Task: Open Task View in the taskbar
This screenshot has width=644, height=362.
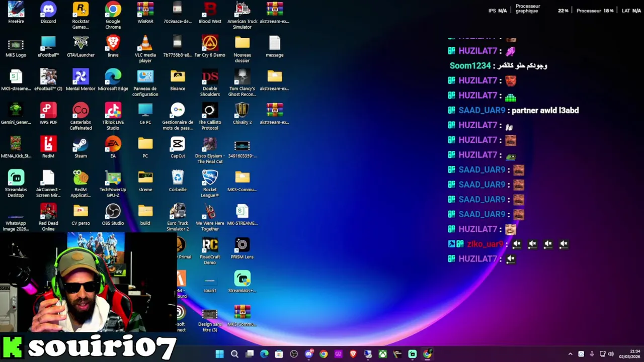Action: tap(250, 354)
